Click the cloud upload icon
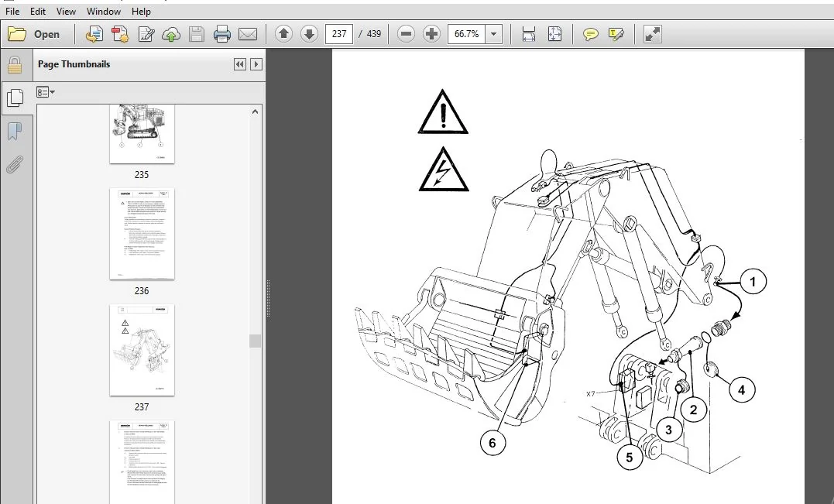The height and width of the screenshot is (504, 834). tap(171, 34)
